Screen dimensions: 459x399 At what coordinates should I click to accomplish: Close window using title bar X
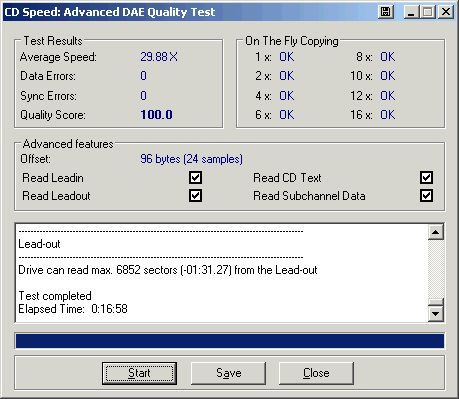446,12
